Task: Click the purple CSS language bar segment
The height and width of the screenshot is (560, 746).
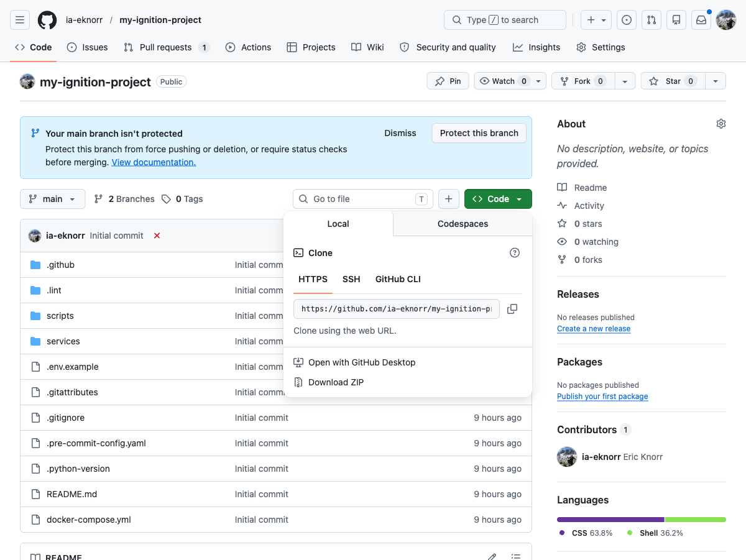Action: click(x=610, y=520)
